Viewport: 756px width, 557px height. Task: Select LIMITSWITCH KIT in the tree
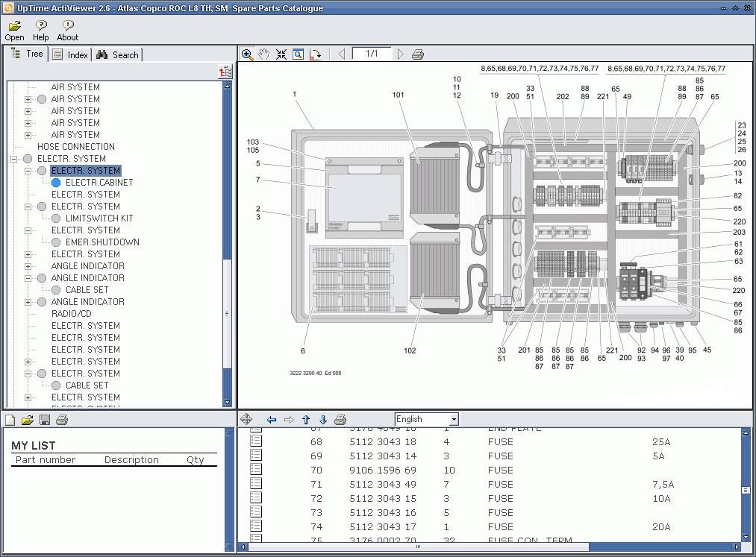99,218
